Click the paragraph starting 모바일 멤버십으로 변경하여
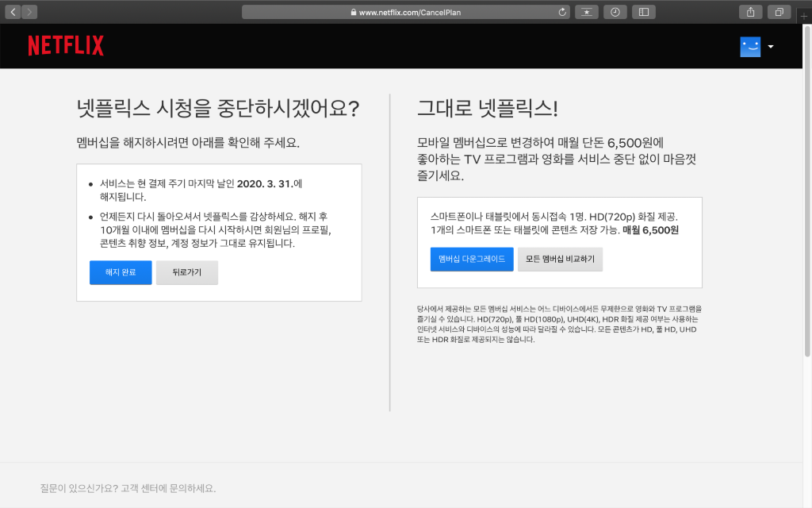The image size is (812, 508). (x=557, y=159)
